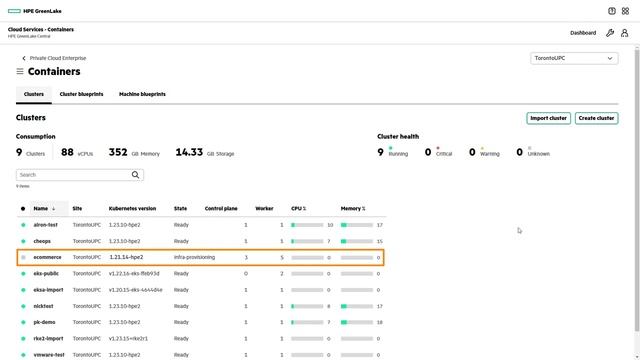
Task: Click the back arrow to Private Cloud Enterprise
Action: tap(24, 58)
